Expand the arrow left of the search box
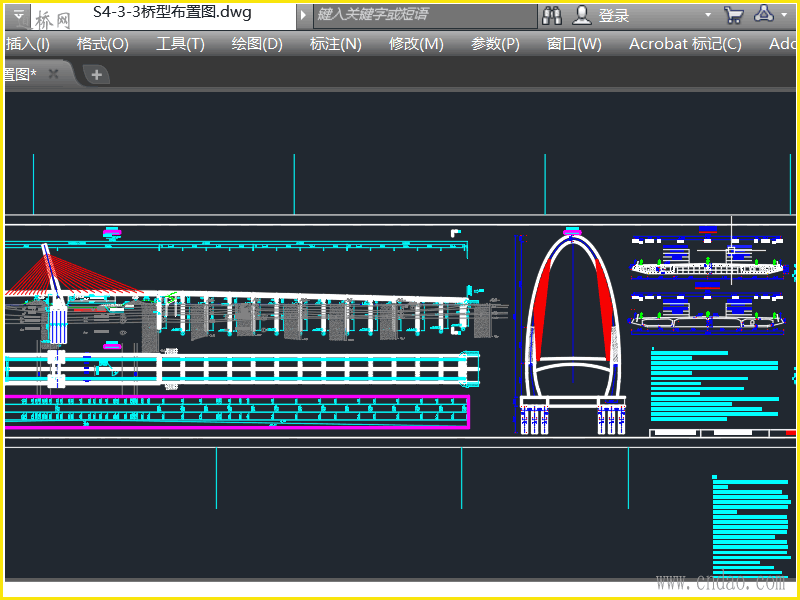This screenshot has width=800, height=600. pyautogui.click(x=303, y=15)
